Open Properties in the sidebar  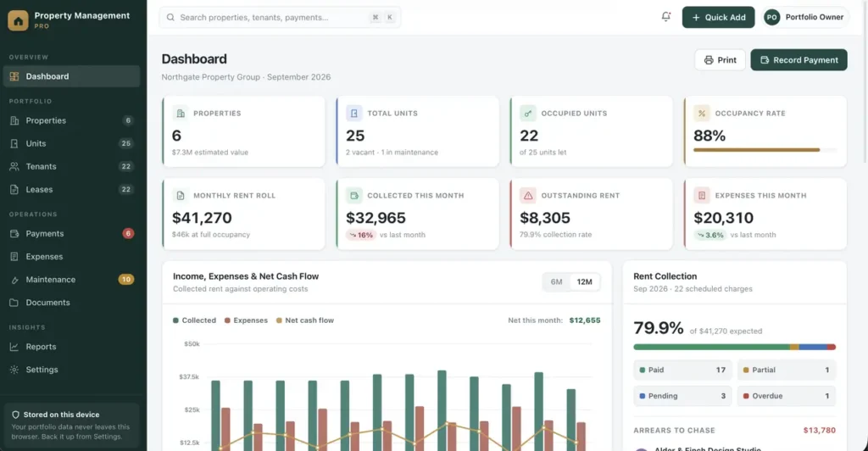point(71,120)
